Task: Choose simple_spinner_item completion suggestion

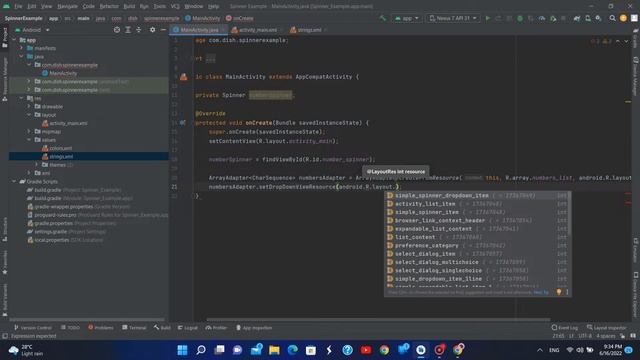Action: tap(477, 212)
